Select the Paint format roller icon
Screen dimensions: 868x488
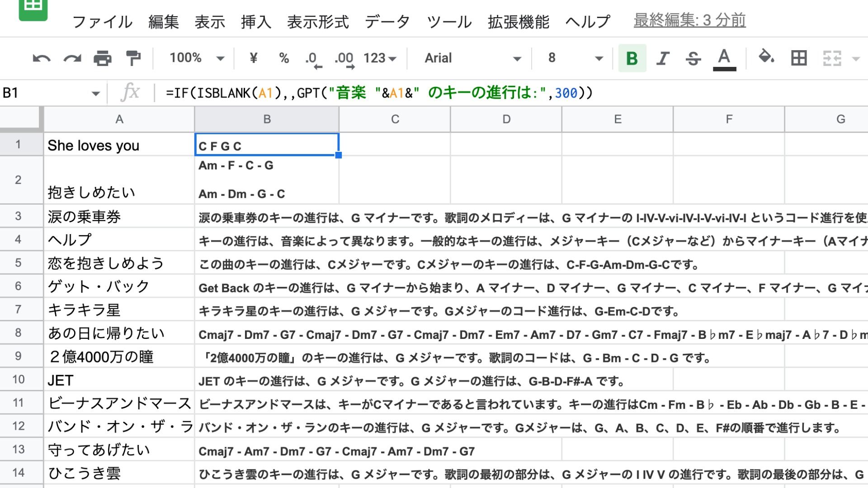(x=133, y=58)
